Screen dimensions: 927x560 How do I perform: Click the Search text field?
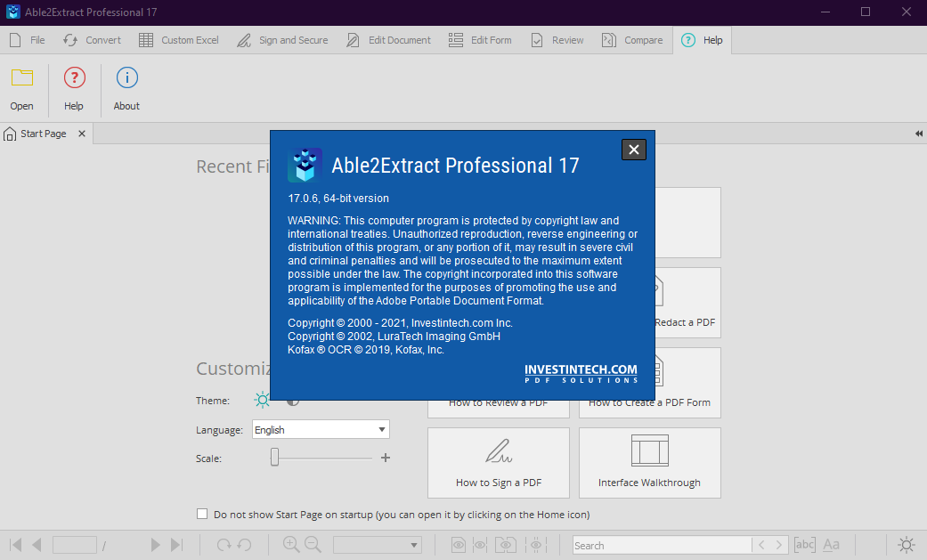[663, 545]
